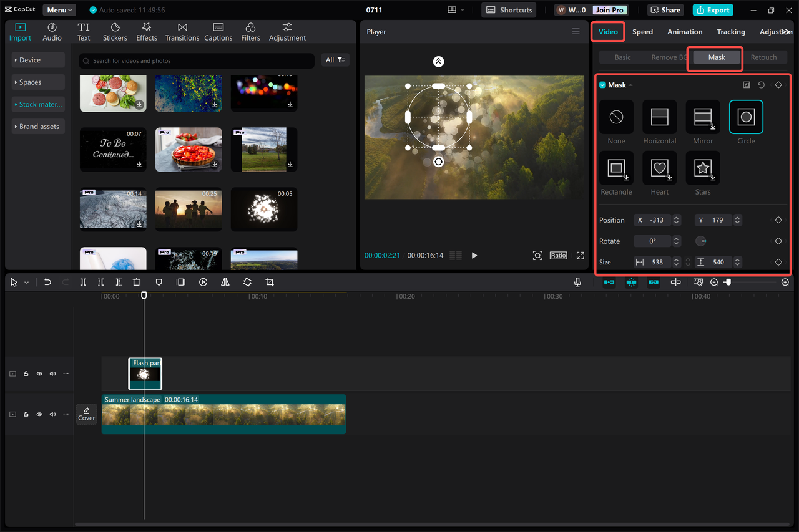
Task: Click the Split clip tool
Action: [83, 283]
